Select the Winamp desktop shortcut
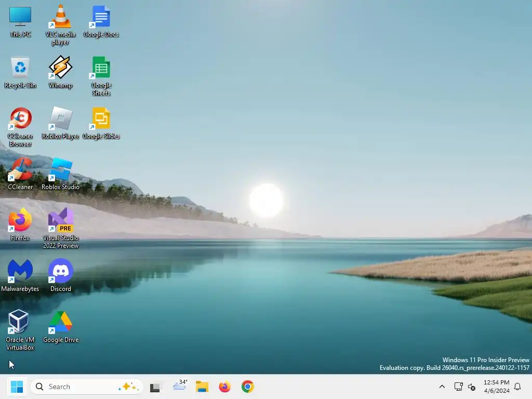Image resolution: width=532 pixels, height=399 pixels. [x=60, y=72]
